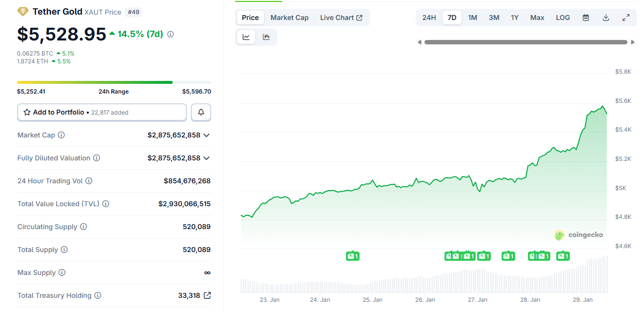Switch to the Market Cap tab

289,18
